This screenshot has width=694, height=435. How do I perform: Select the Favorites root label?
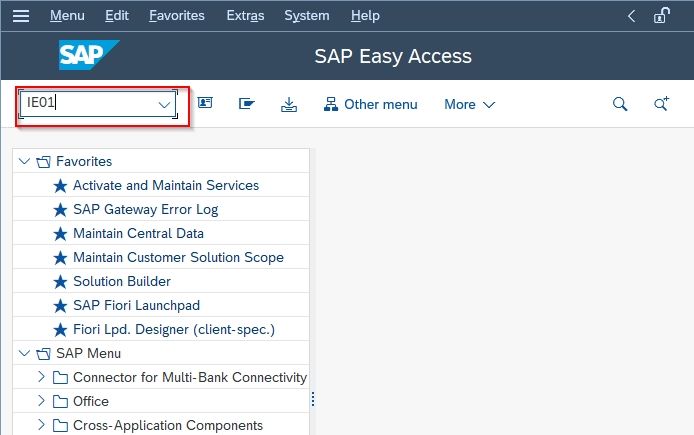84,162
